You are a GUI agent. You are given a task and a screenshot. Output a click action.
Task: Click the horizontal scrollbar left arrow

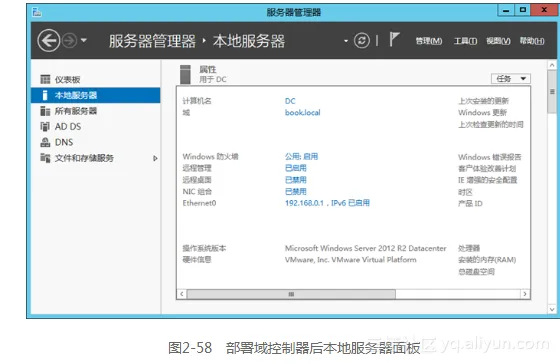pyautogui.click(x=182, y=294)
